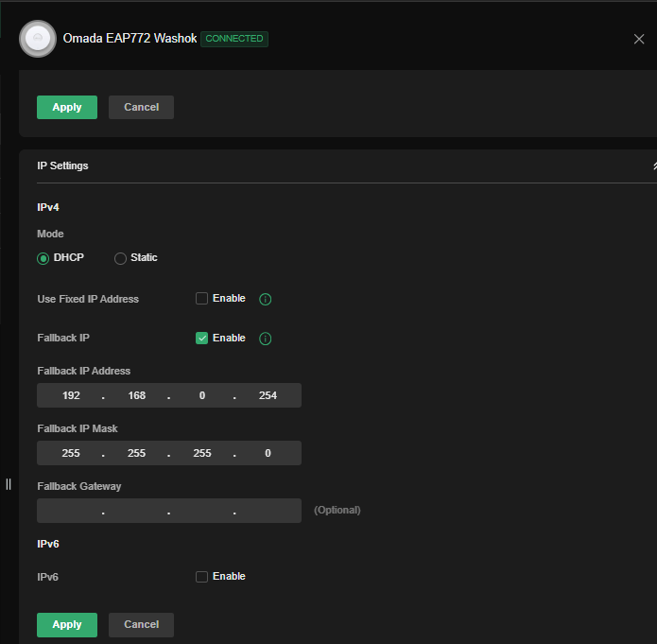This screenshot has width=657, height=644.
Task: Click the CONNECTED status badge
Action: (234, 39)
